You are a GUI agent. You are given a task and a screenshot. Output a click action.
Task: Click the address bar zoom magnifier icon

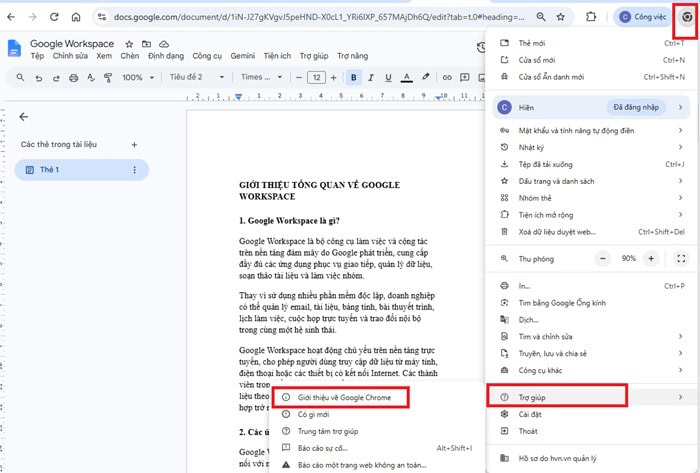coord(541,17)
